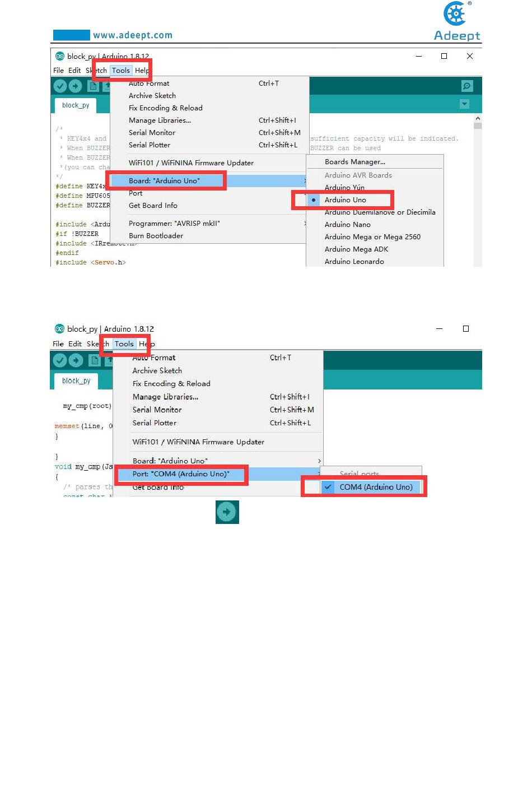The width and height of the screenshot is (532, 789).
Task: Open Serial Monitor magnifier icon in upper window
Action: (467, 86)
